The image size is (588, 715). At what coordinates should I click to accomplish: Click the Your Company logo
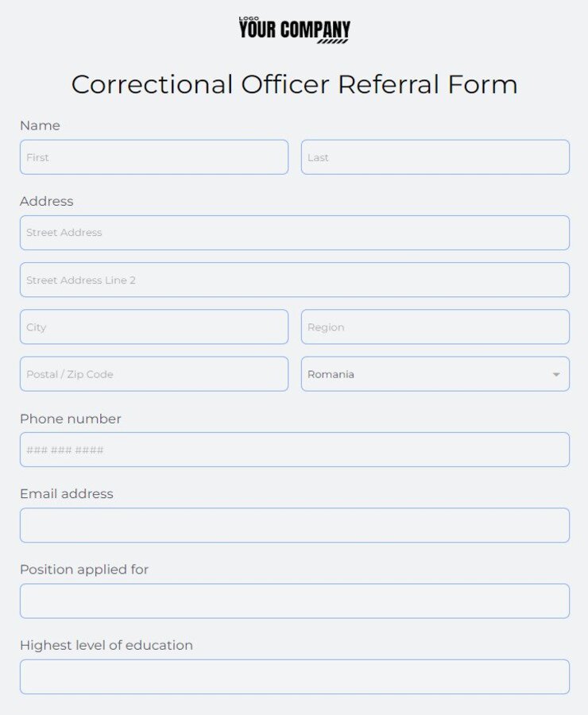pyautogui.click(x=294, y=28)
